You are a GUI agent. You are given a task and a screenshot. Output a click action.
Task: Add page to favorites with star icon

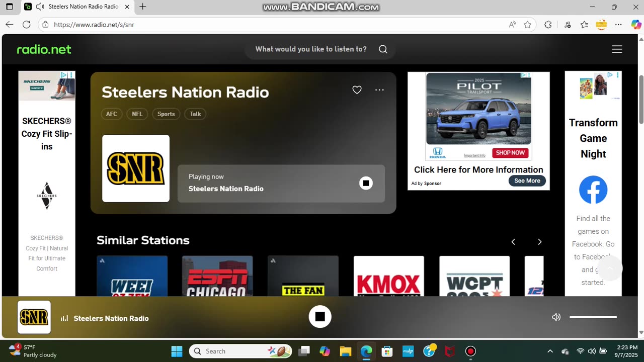coord(527,25)
